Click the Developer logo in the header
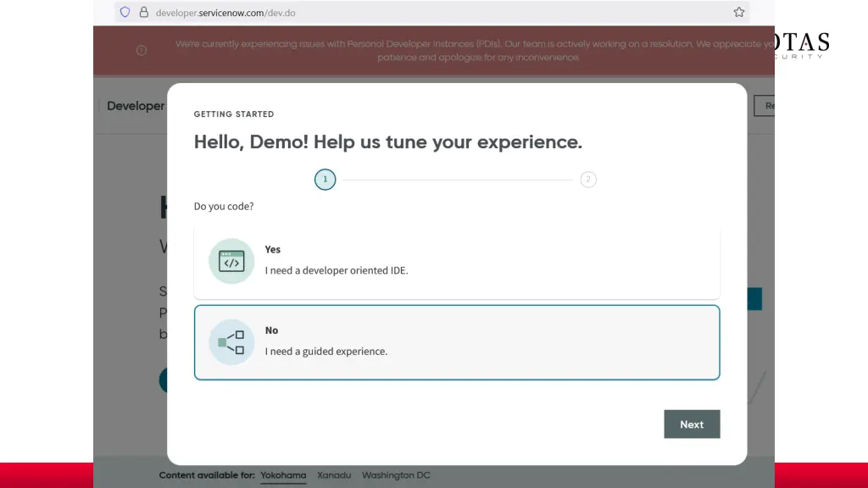The image size is (868, 488). click(x=135, y=106)
